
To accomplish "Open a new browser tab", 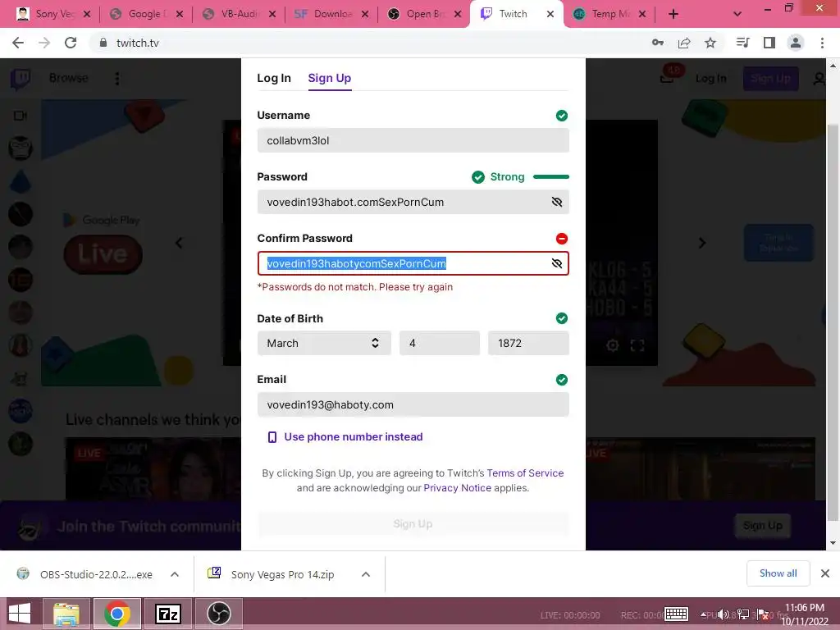I will point(673,14).
